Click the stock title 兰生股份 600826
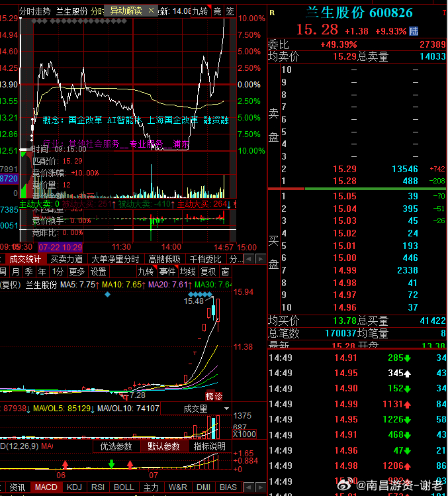This screenshot has width=448, height=496. pyautogui.click(x=359, y=13)
